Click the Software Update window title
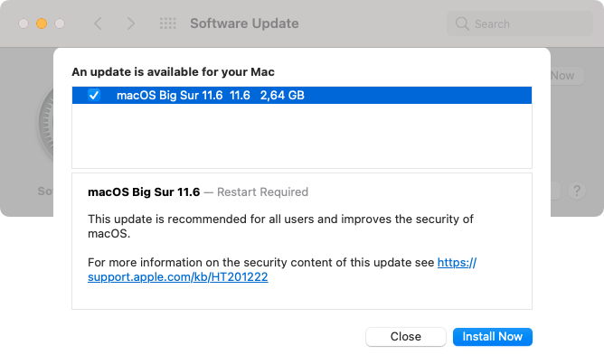Image resolution: width=604 pixels, height=364 pixels. [x=244, y=23]
